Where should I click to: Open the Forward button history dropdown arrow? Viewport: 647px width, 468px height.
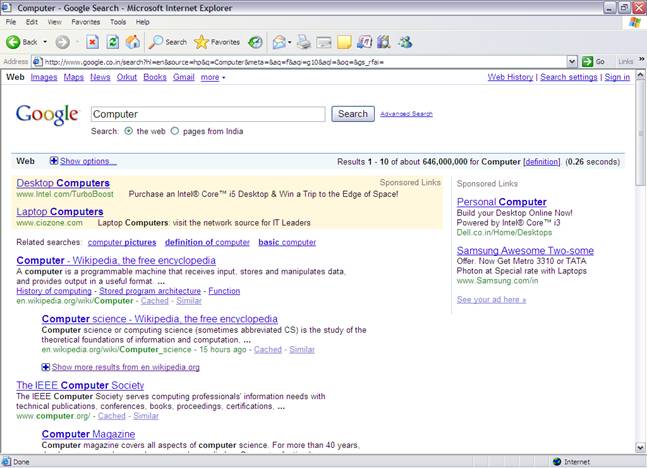(77, 42)
